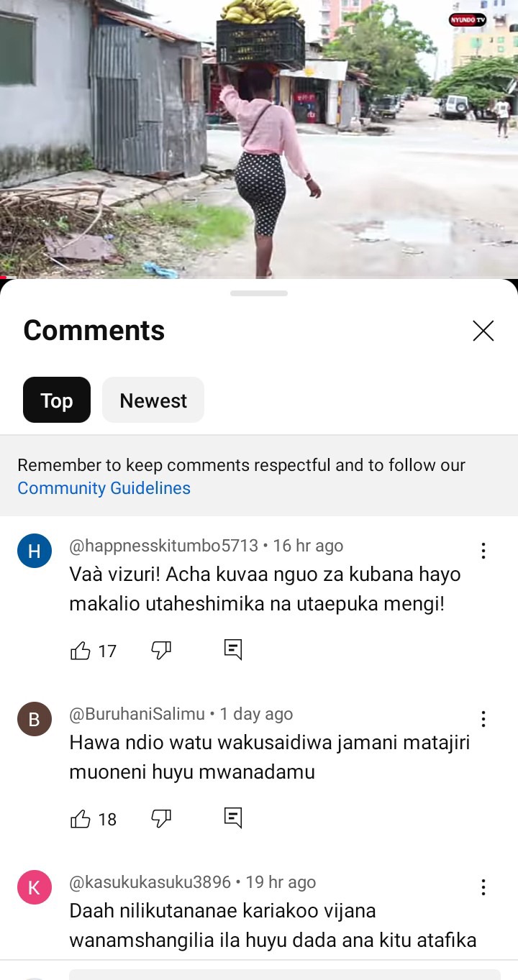Screen dimensions: 518x980
Task: Tap the @BuruhaniSalimu username
Action: coord(137,714)
